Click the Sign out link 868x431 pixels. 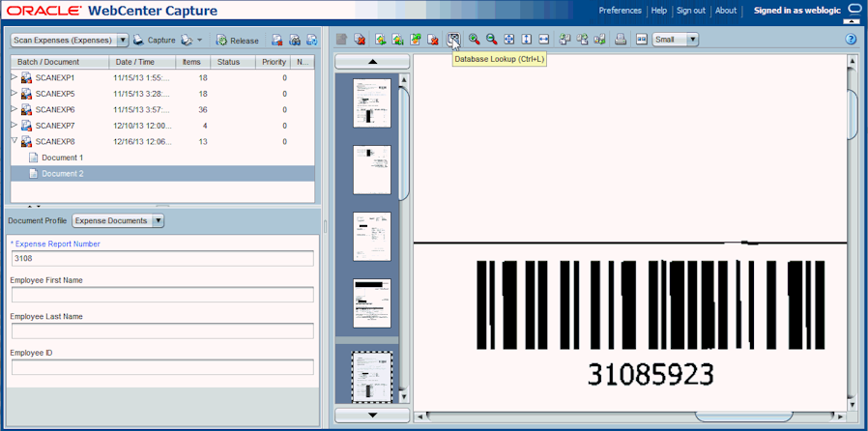click(691, 11)
